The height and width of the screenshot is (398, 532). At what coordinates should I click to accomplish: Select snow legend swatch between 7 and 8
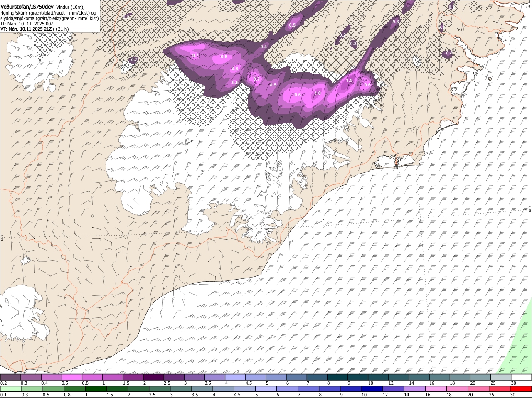[x=317, y=377]
